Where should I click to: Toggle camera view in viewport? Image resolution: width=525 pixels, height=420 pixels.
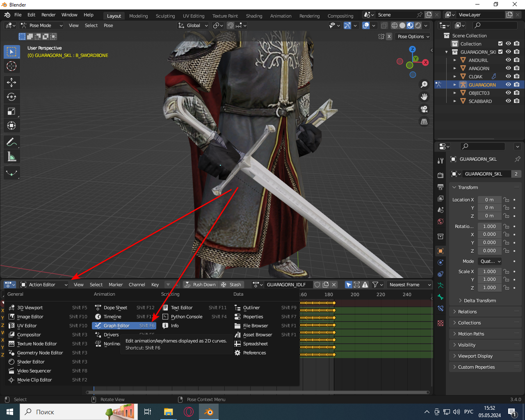(x=424, y=109)
